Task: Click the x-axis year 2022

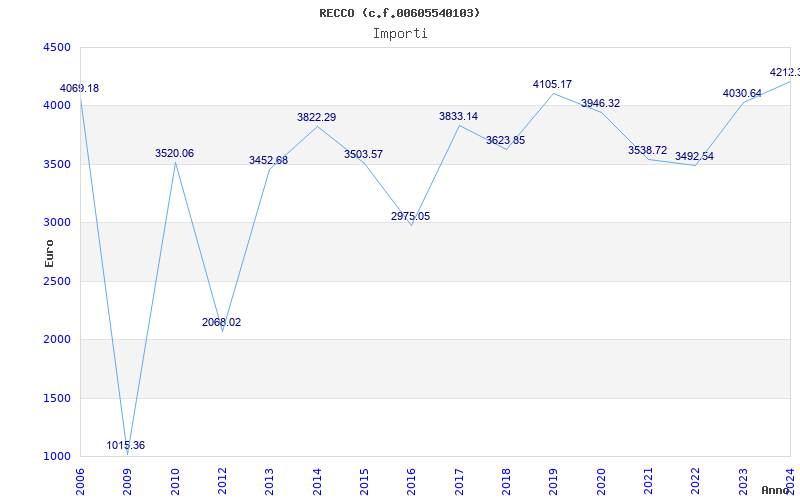Action: pos(696,482)
